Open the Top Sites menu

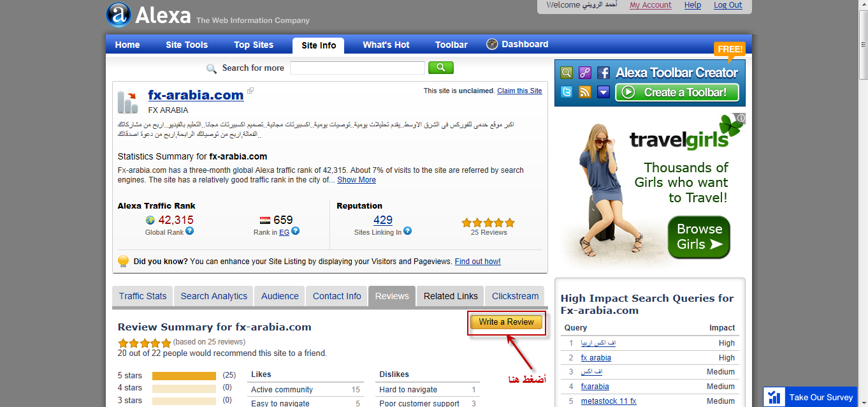(x=254, y=45)
